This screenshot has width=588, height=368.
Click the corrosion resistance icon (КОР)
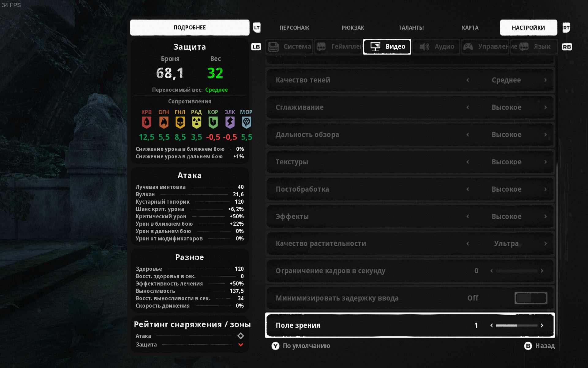[213, 123]
